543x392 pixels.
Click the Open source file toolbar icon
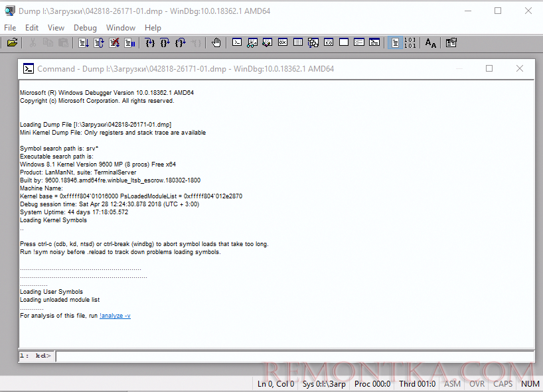12,43
